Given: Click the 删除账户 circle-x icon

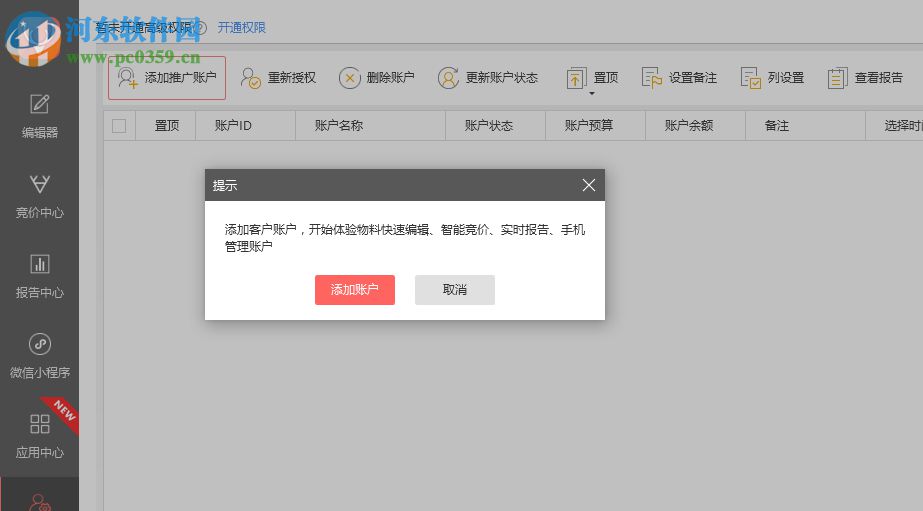Looking at the screenshot, I should tap(350, 78).
